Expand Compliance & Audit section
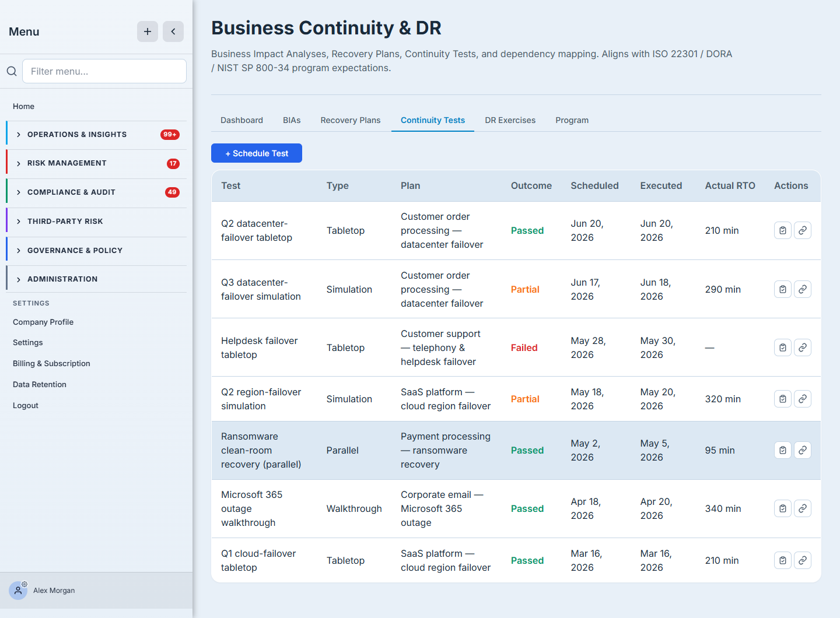Image resolution: width=840 pixels, height=618 pixels. coord(97,192)
